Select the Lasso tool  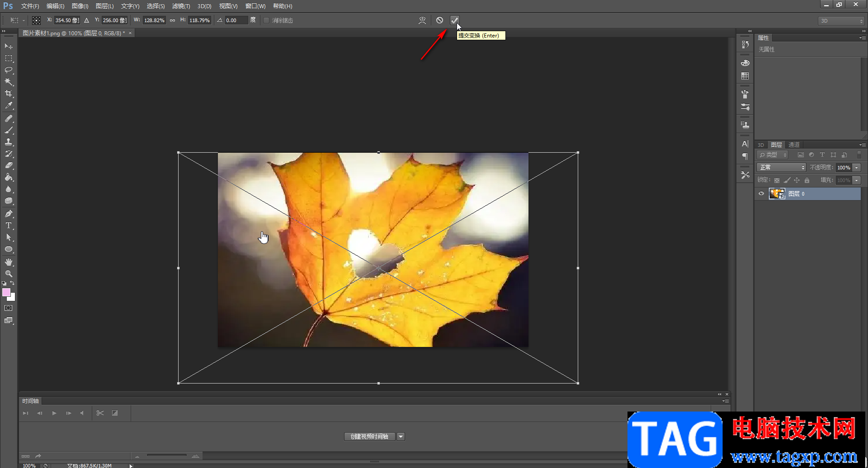pyautogui.click(x=9, y=70)
